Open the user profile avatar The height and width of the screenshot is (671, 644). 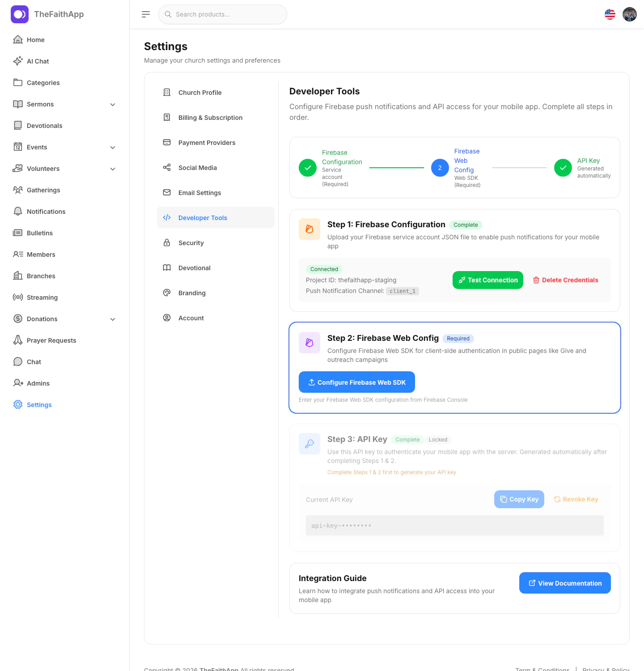pyautogui.click(x=630, y=14)
